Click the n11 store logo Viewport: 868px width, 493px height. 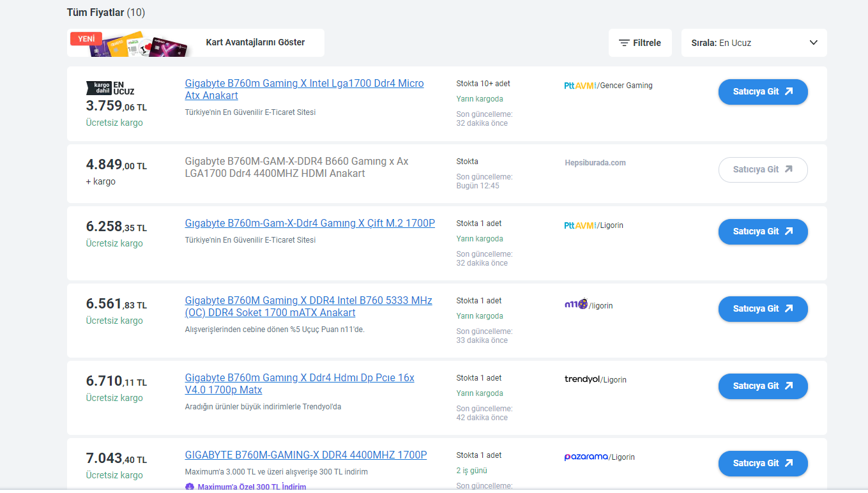576,305
